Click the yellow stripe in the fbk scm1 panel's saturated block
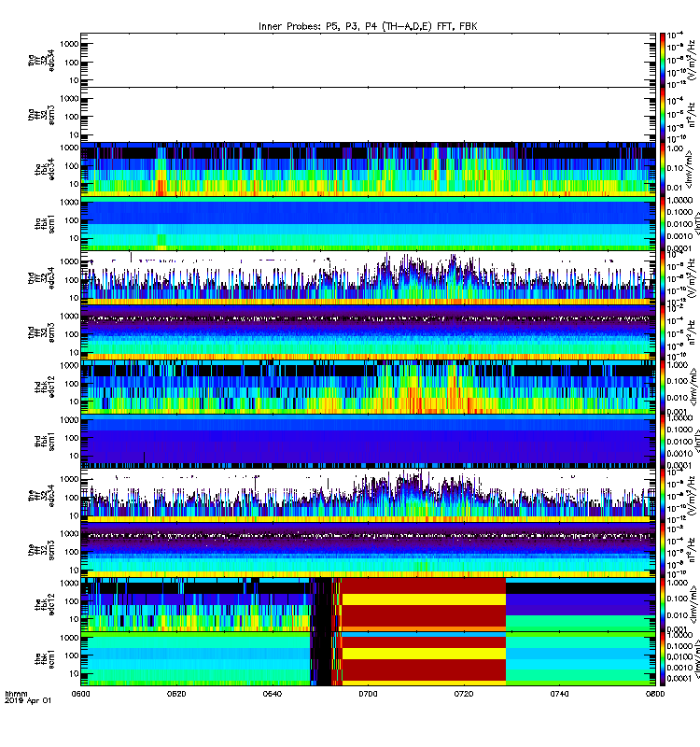Viewport: 700px width, 747px height. [424, 654]
